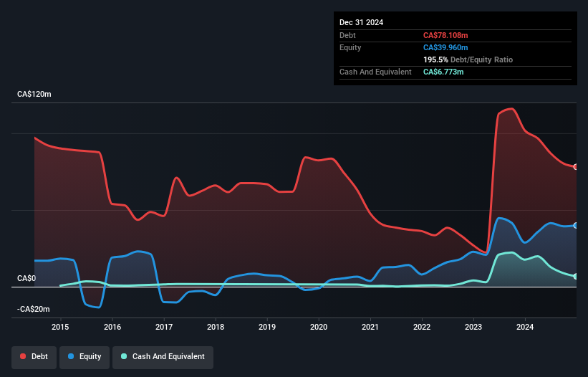Select the blue Equity endpoint marker on chart
The width and height of the screenshot is (588, 377).
pos(576,226)
